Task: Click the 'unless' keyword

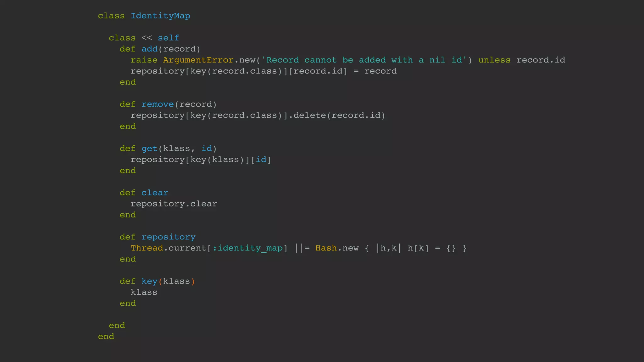Action: point(494,60)
